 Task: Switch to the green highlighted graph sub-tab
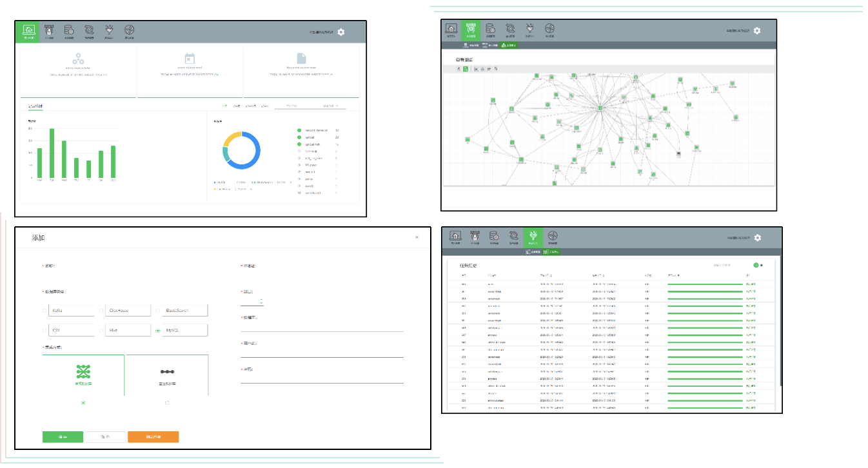tap(508, 45)
